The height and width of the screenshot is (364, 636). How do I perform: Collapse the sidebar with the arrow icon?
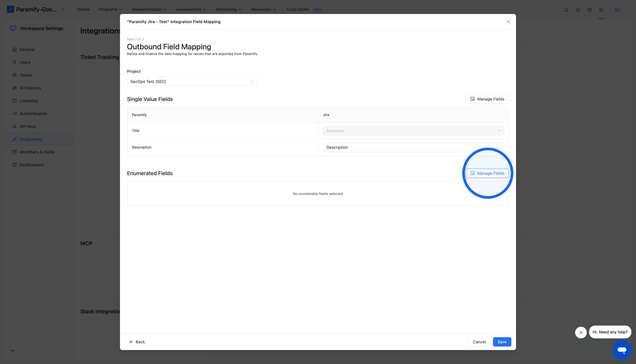13,350
